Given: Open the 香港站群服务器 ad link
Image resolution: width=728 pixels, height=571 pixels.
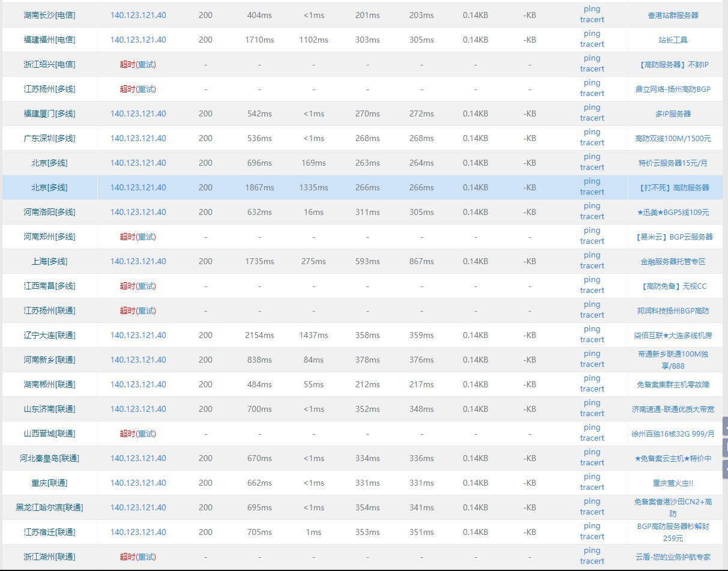Looking at the screenshot, I should pyautogui.click(x=673, y=15).
